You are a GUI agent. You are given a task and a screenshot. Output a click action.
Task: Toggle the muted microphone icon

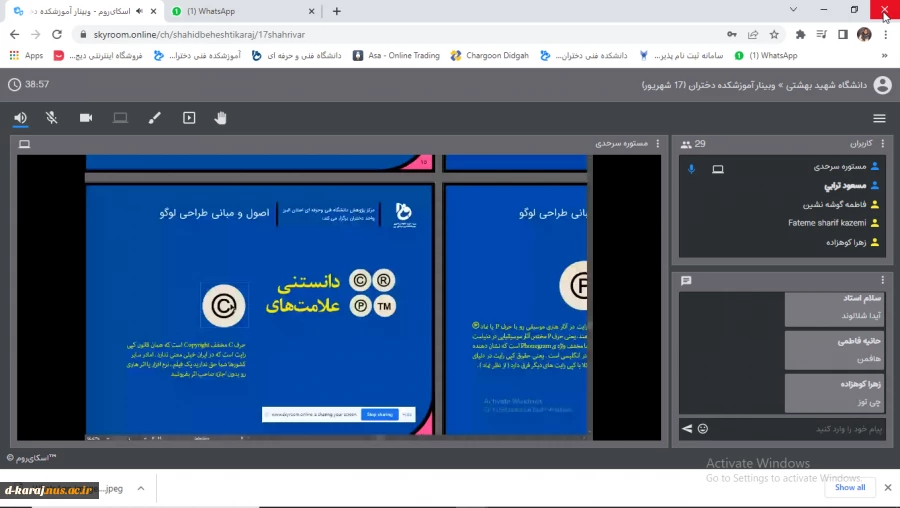pos(52,118)
